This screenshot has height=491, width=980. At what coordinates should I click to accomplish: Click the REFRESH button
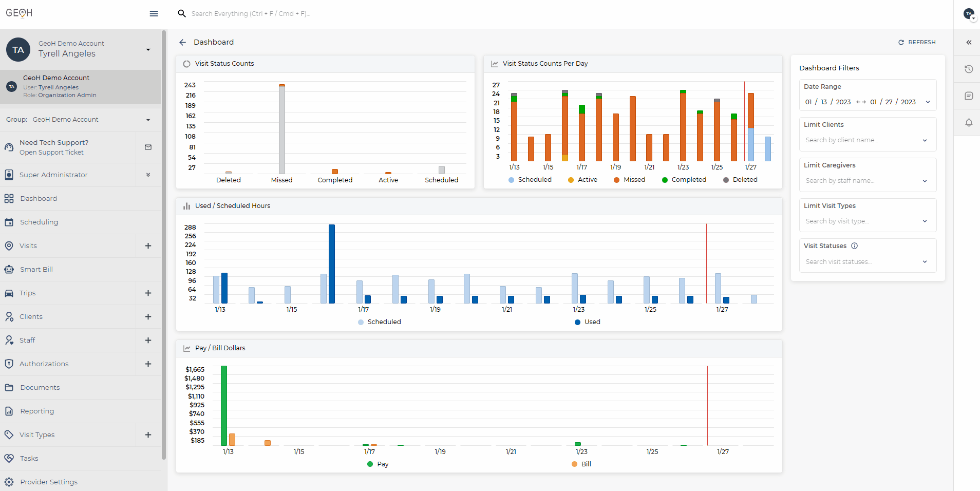917,42
